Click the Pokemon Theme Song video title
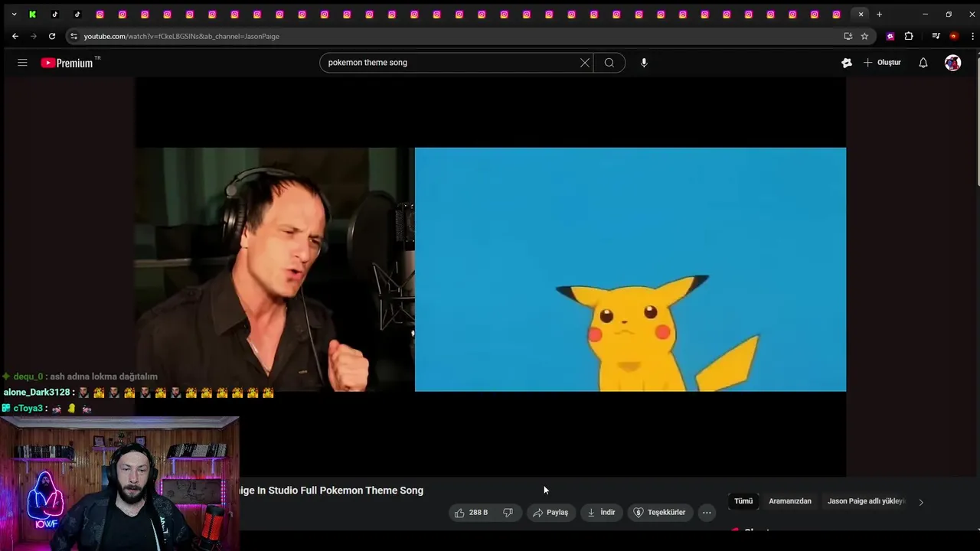Screen dimensions: 980x551 331,491
